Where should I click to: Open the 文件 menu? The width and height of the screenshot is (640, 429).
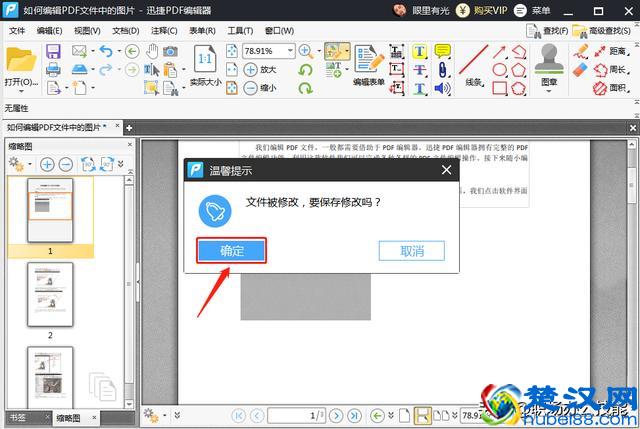[17, 31]
